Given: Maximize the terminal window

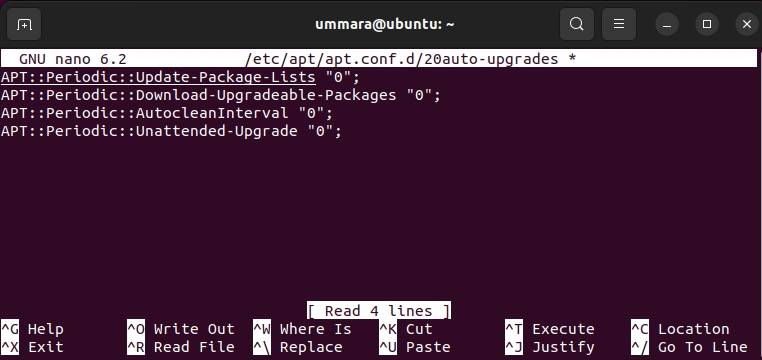Looking at the screenshot, I should pyautogui.click(x=707, y=24).
